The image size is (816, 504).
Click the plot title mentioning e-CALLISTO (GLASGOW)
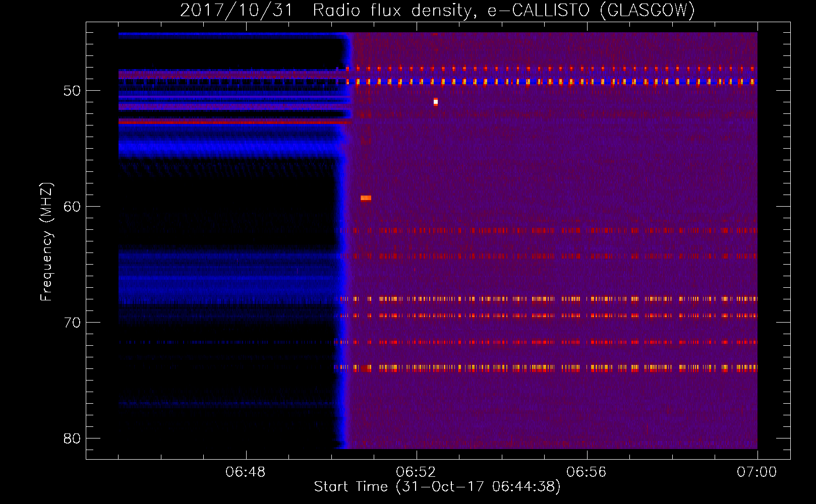point(437,10)
